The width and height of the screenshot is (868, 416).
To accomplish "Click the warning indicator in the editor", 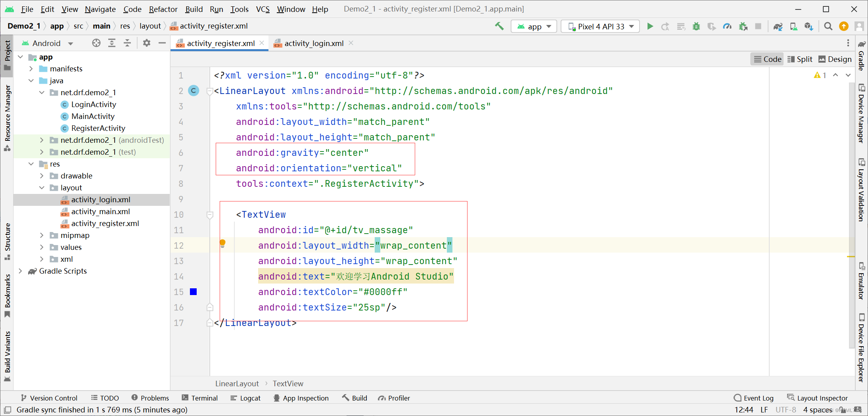I will pos(820,75).
